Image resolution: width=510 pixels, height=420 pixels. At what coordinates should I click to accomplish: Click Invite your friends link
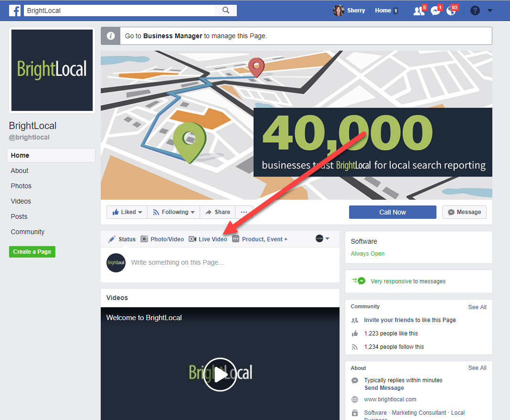click(389, 320)
